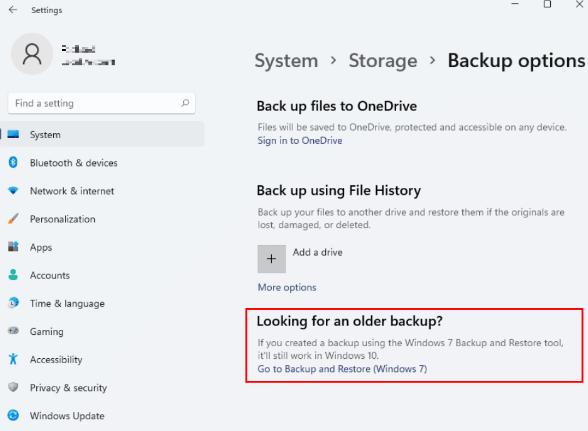Open Bluetooth & devices via its icon

[x=13, y=162]
